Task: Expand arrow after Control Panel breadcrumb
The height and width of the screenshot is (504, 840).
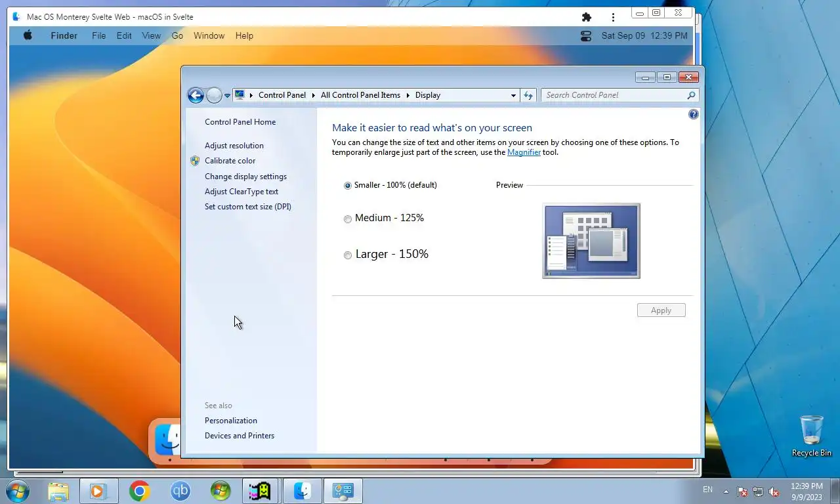Action: [x=313, y=95]
